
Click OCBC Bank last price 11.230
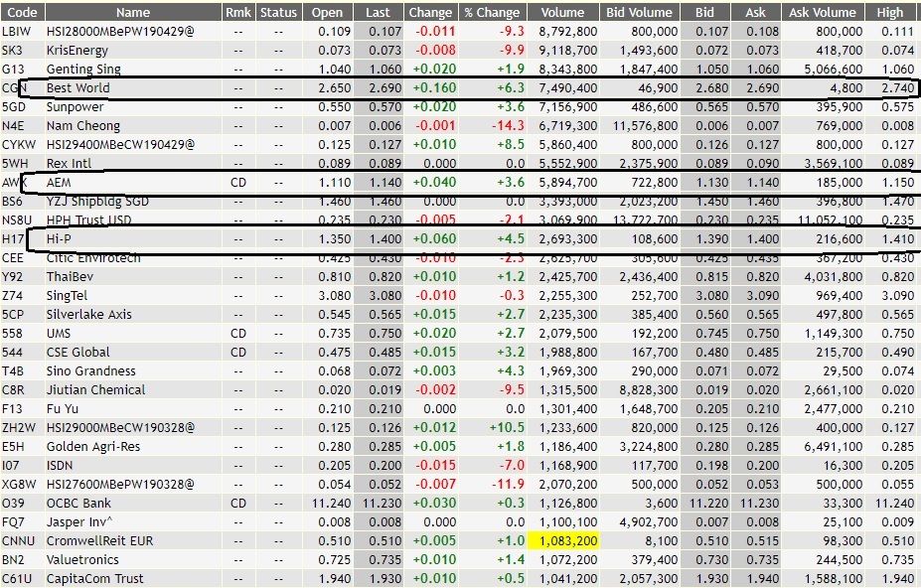coord(383,504)
